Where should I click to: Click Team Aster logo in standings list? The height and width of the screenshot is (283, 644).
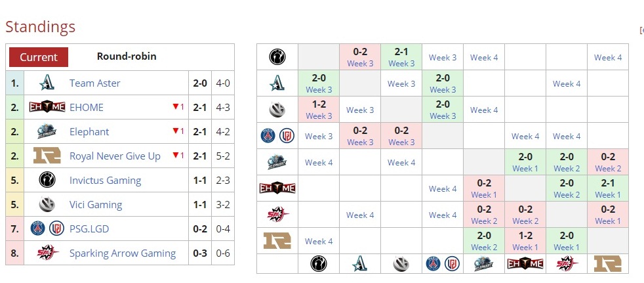(47, 83)
